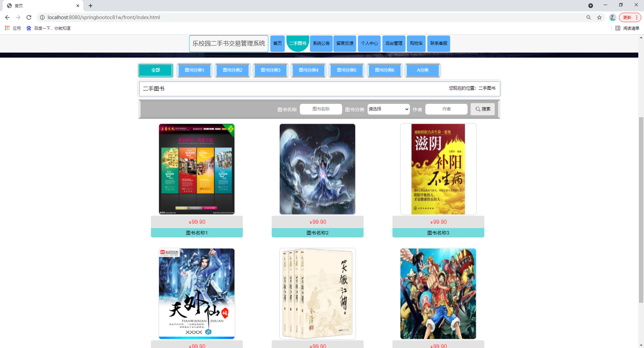Click the scrollbar up arrow
This screenshot has width=644, height=348.
(x=641, y=38)
